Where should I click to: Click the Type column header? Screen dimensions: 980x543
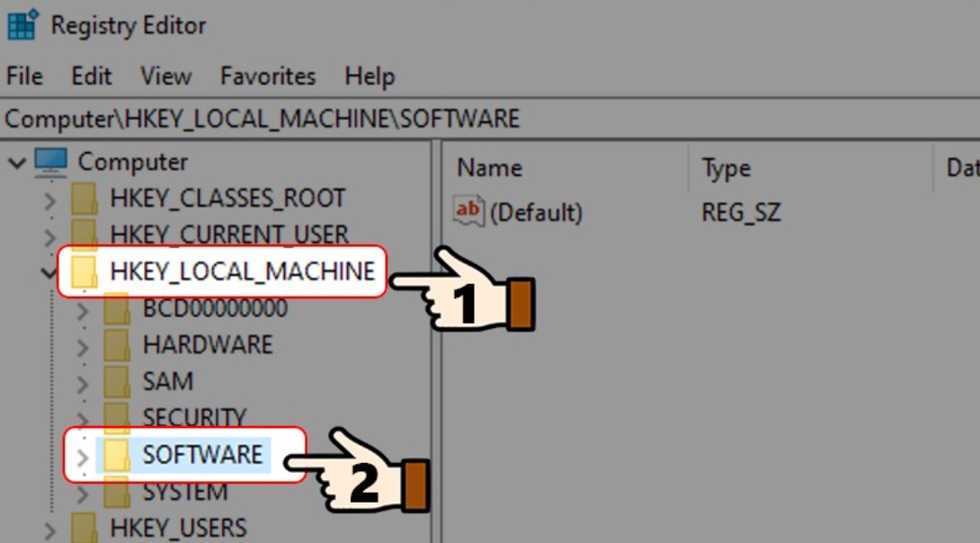[726, 168]
